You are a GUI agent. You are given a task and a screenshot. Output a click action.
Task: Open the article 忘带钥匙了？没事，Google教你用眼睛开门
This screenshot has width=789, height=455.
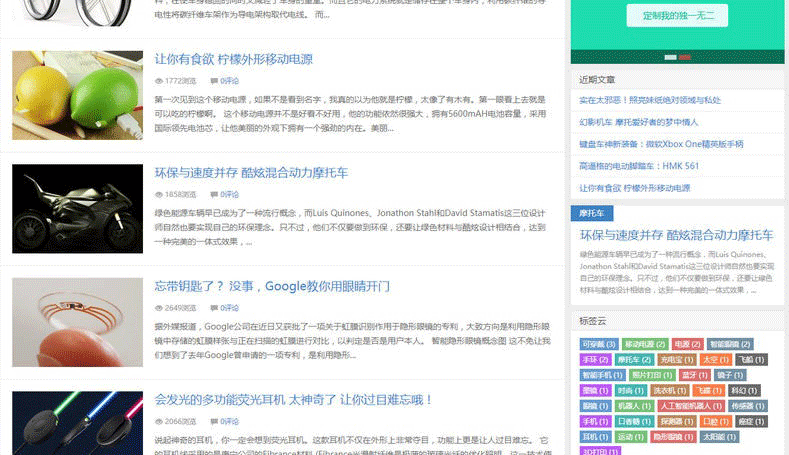272,286
